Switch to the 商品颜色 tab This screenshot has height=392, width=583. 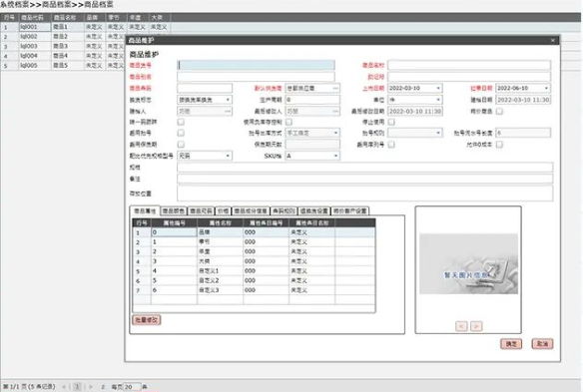tap(174, 211)
